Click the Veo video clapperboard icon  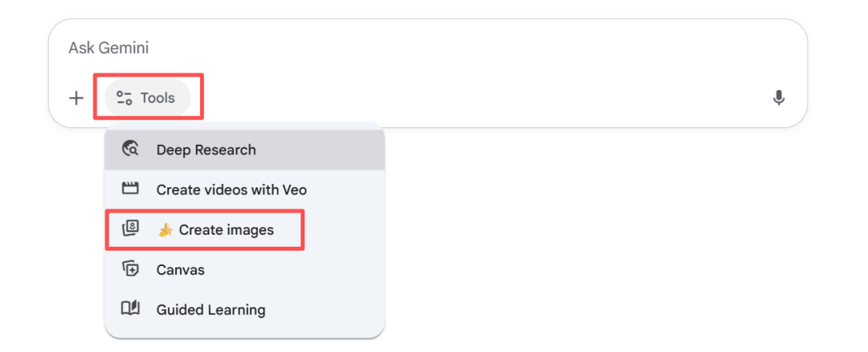point(130,190)
